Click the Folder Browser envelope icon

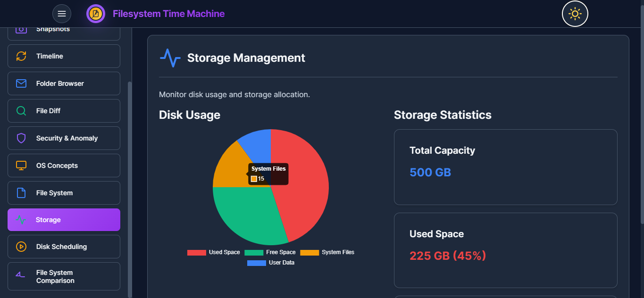click(21, 83)
